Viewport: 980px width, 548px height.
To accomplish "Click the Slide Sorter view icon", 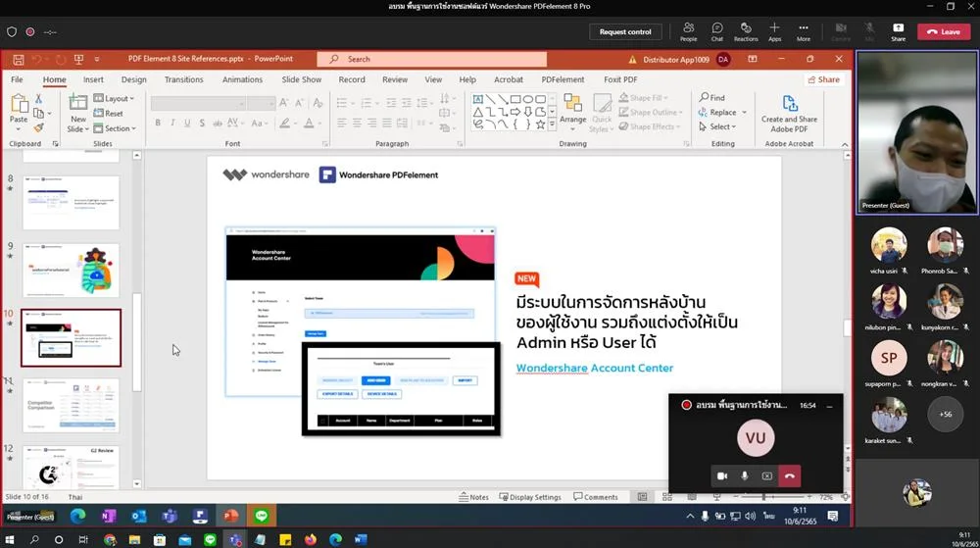I will click(x=666, y=497).
